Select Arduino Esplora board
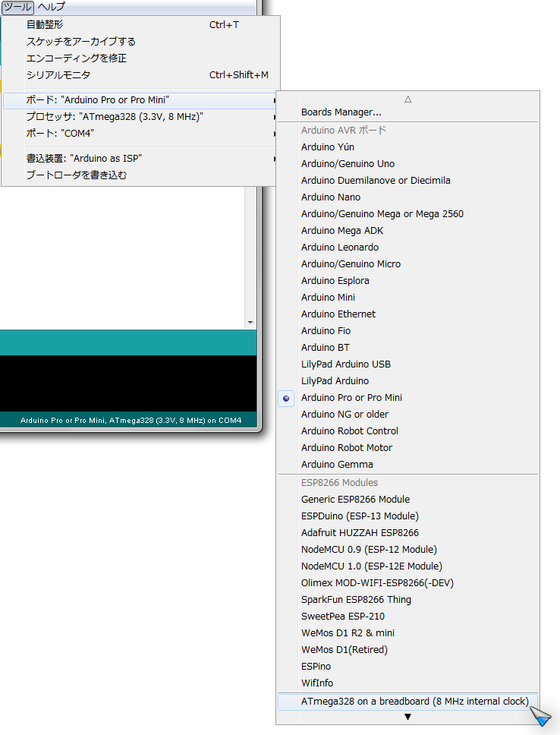The image size is (560, 735). [407, 281]
